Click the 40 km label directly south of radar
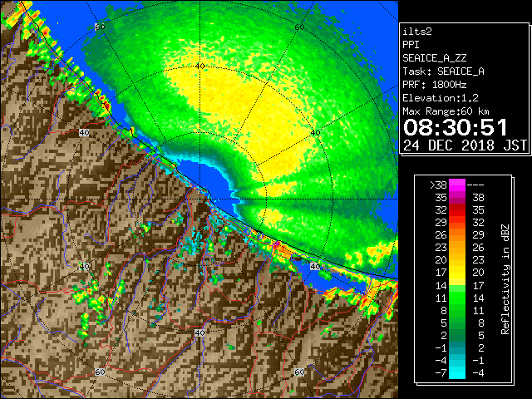The width and height of the screenshot is (532, 399). pyautogui.click(x=199, y=332)
